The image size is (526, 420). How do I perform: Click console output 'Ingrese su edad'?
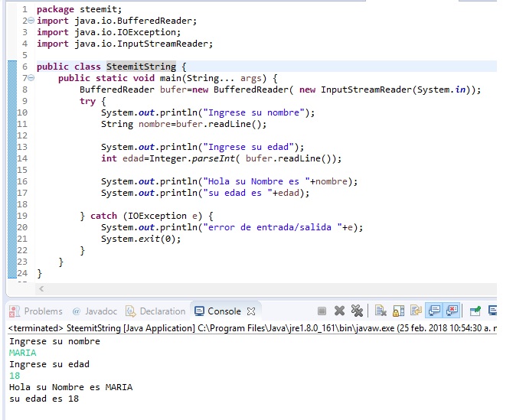coord(49,364)
